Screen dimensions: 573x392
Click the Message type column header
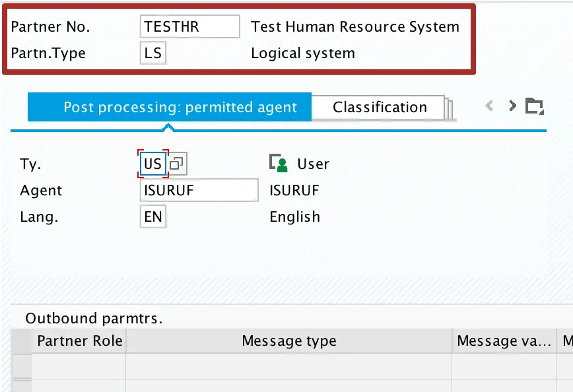288,341
